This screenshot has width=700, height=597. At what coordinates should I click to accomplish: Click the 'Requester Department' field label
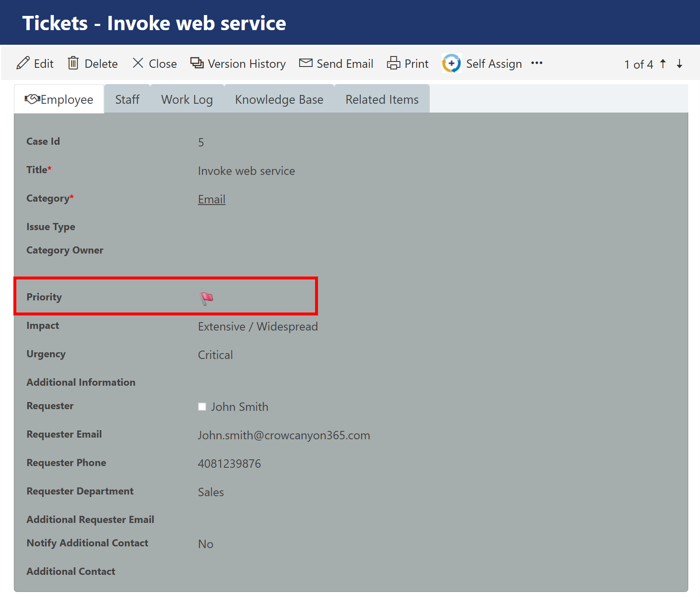click(x=80, y=491)
